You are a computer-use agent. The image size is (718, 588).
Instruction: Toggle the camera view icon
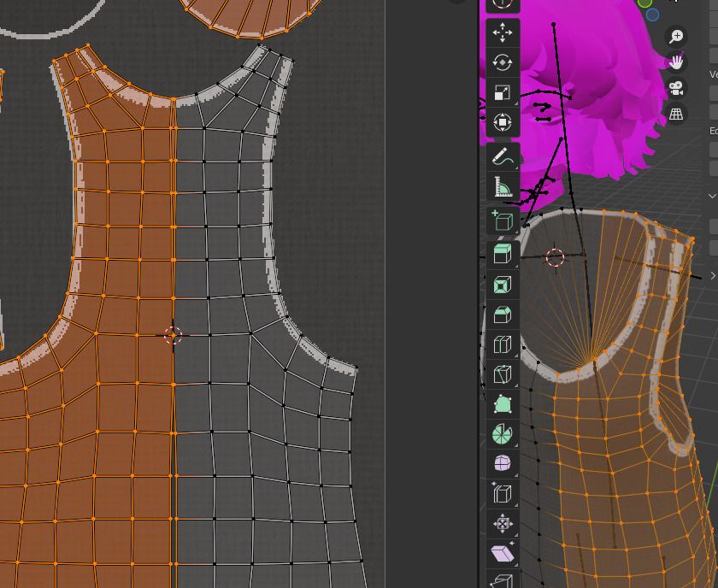coord(676,88)
